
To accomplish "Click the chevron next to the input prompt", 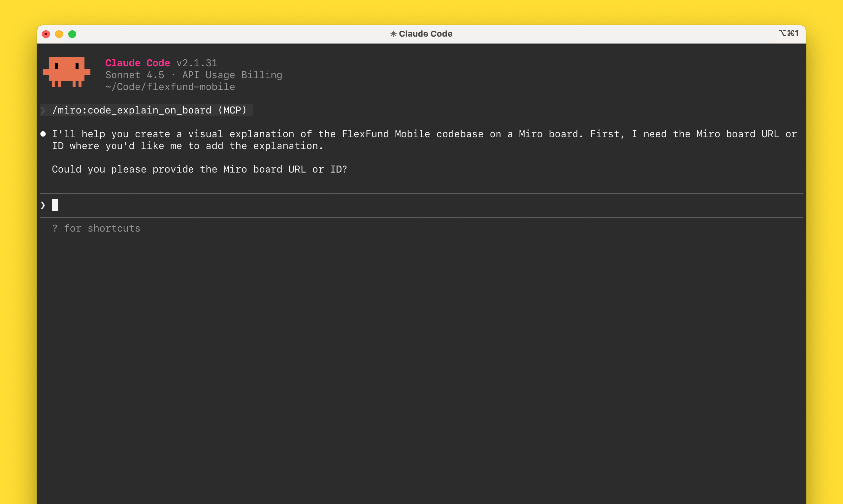I will 43,205.
